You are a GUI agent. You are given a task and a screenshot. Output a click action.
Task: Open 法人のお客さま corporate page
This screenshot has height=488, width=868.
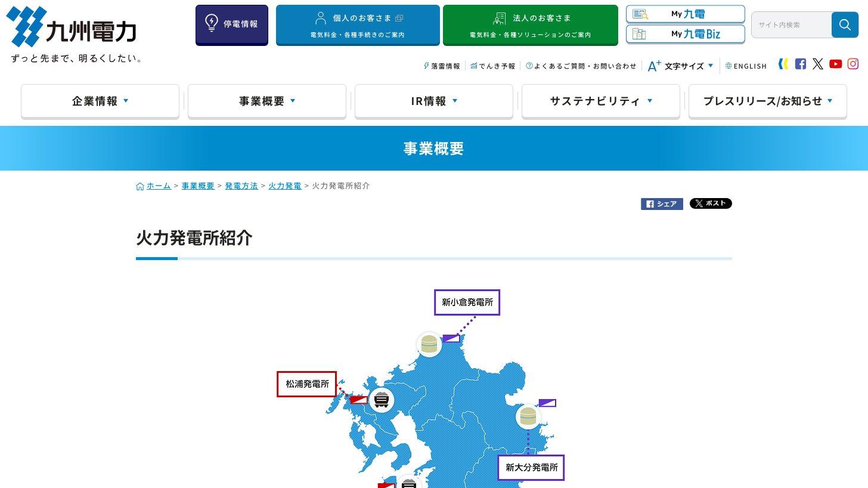pyautogui.click(x=531, y=25)
